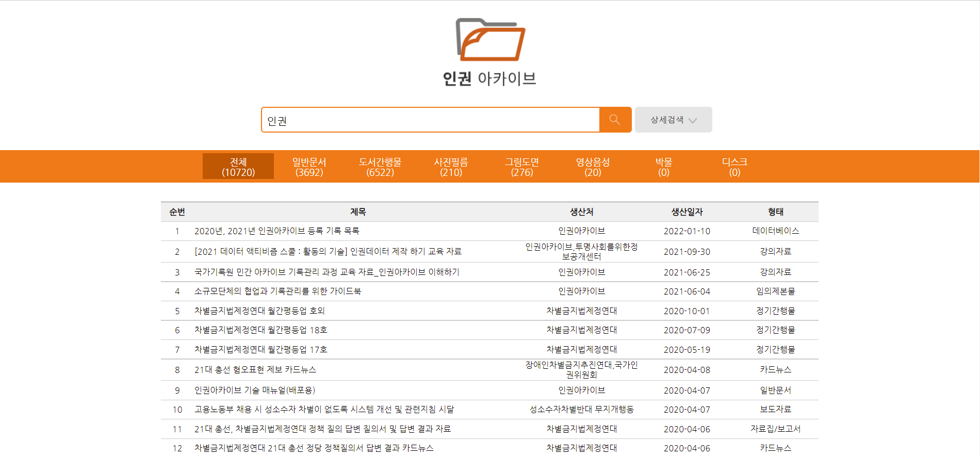Select the 전체 (10720) tab

tap(238, 167)
